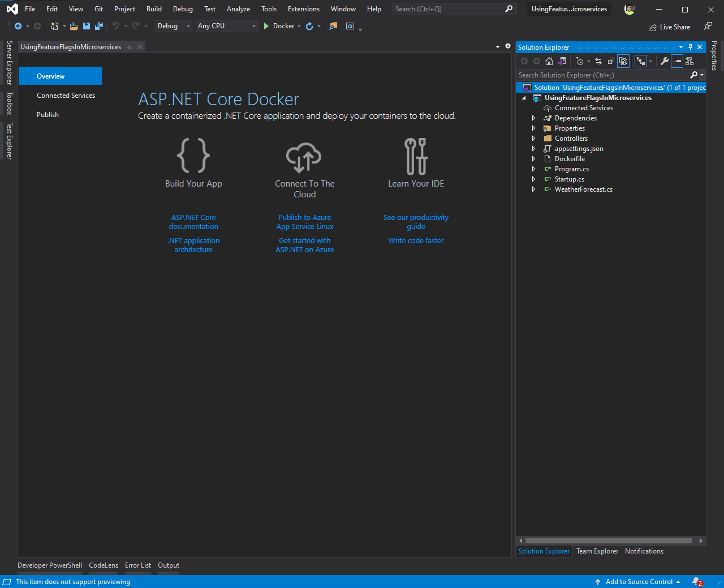724x588 pixels.
Task: Click the Navigate Backward arrow in main toolbar
Action: (18, 26)
